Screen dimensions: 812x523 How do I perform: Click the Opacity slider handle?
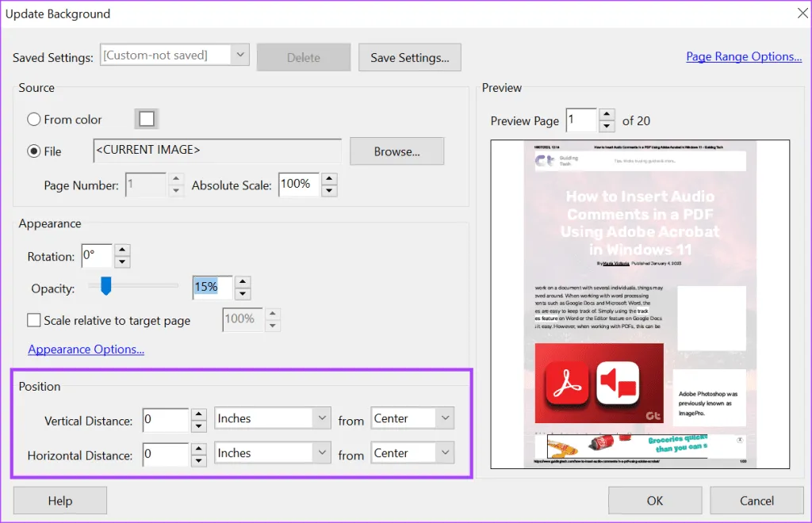pyautogui.click(x=105, y=286)
